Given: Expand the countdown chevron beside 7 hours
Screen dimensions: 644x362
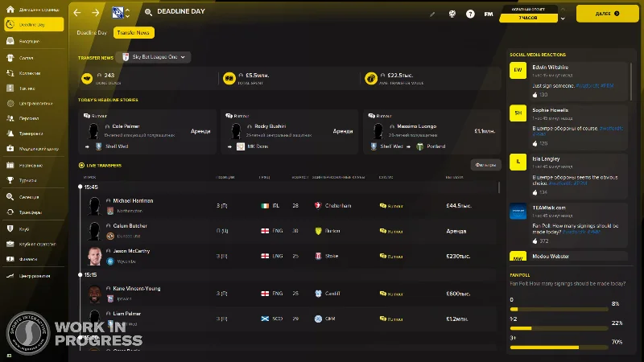Looking at the screenshot, I should click(x=563, y=18).
